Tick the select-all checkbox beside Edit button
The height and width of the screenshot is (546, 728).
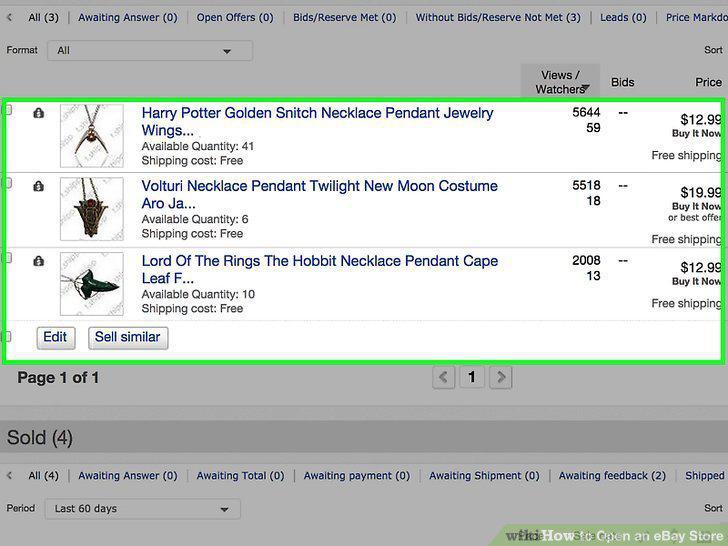tap(7, 336)
